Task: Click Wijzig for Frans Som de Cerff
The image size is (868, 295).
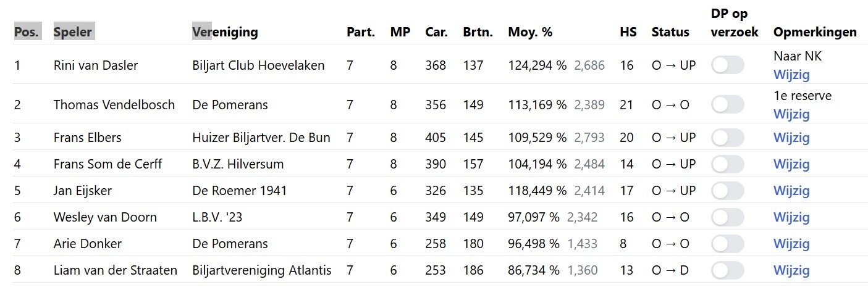Action: 791,164
